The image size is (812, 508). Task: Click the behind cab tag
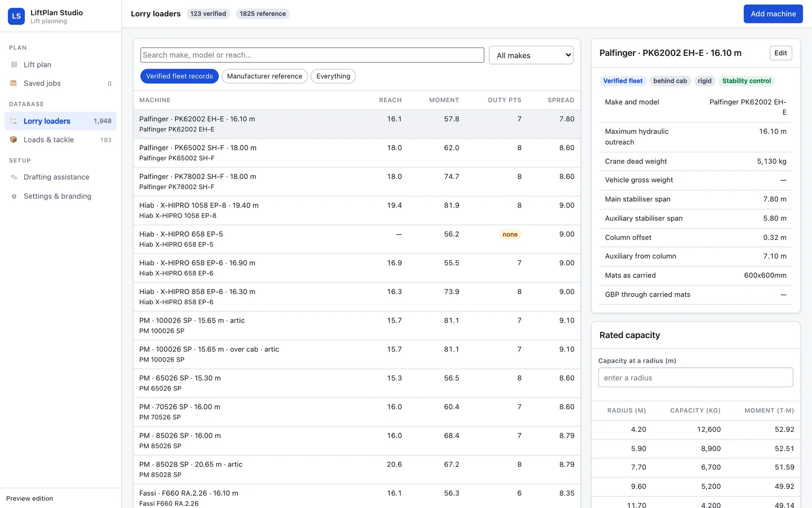[670, 81]
